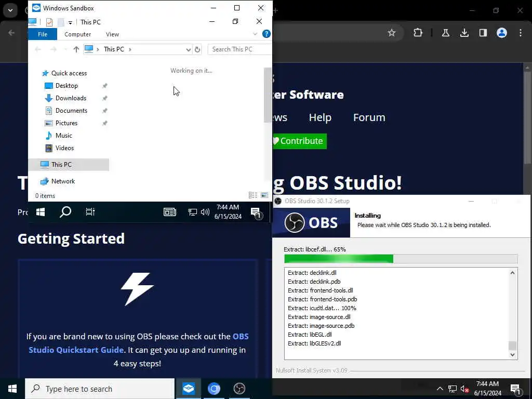Click the sandbox clock showing 6/15/2024
Viewport: 532px width, 399px height.
[x=228, y=212]
